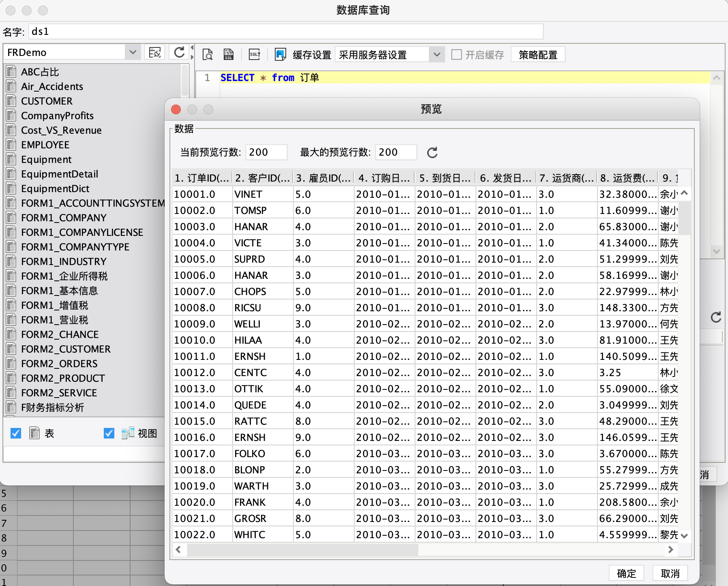
Task: Refresh the preview row count
Action: tap(433, 152)
